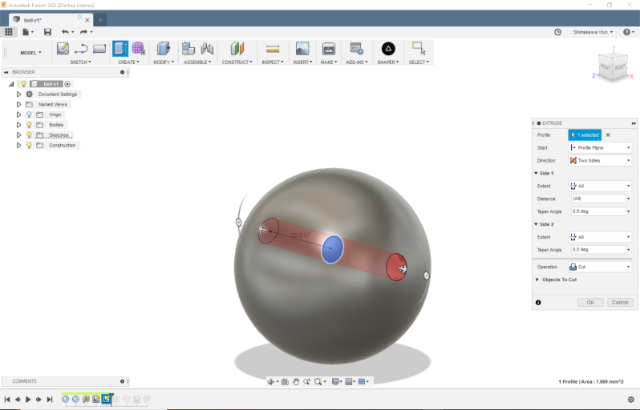Redo the last action
Screen dimensions: 640x410
[83, 32]
